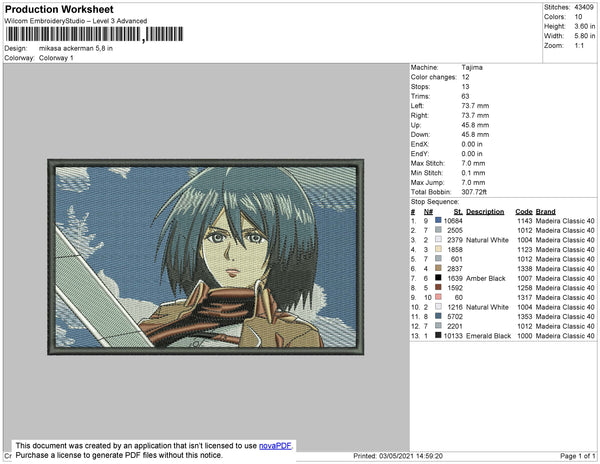The width and height of the screenshot is (600, 464).
Task: Pick the steel blue swatch for stop 11
Action: [438, 316]
